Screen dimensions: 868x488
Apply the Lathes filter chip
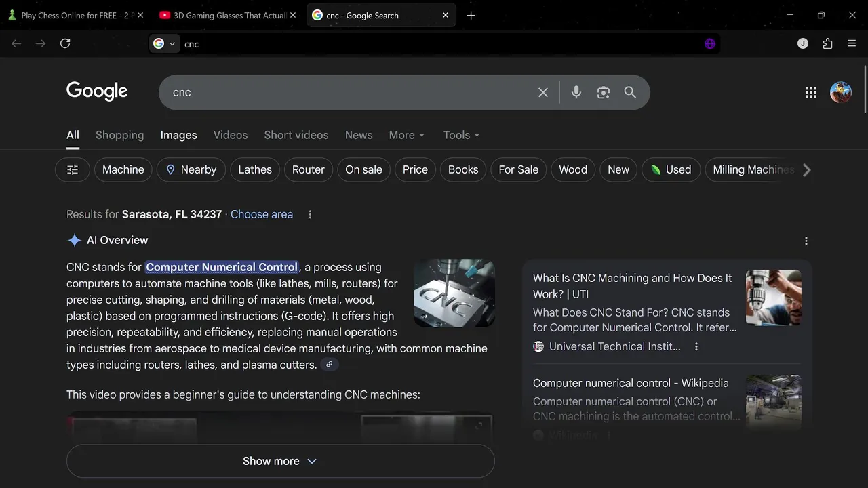(x=255, y=169)
